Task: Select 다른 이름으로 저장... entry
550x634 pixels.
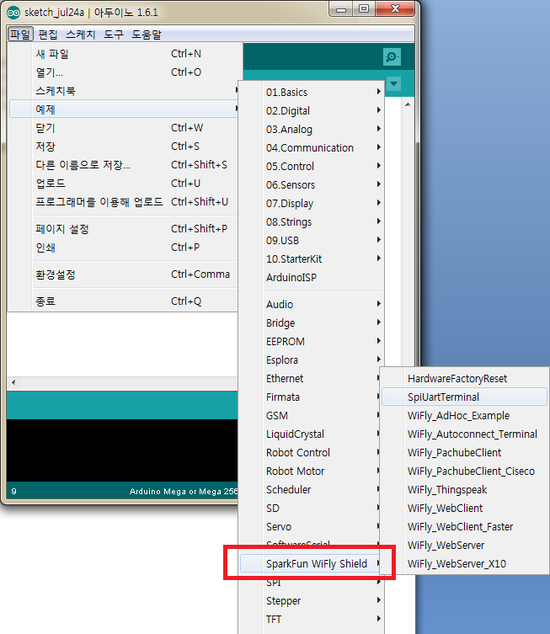Action: [123, 165]
